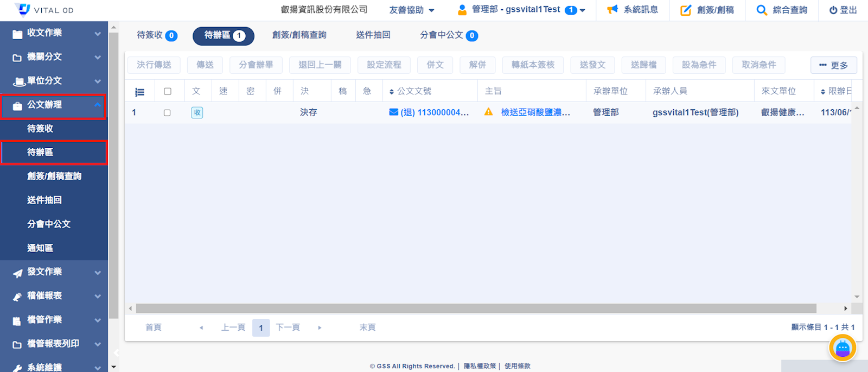Check the checkbox for row 1
This screenshot has height=372, width=868.
point(167,112)
